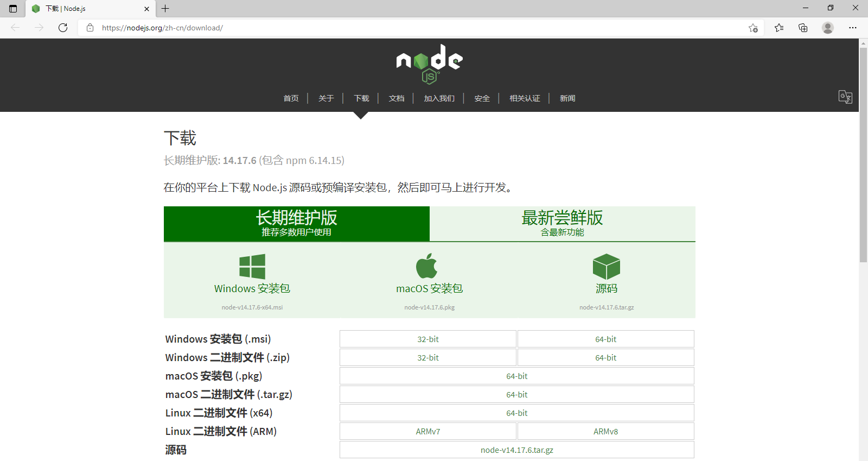Download 64-bit Windows 安装包 (.msi)
This screenshot has height=461, width=868.
click(x=606, y=339)
